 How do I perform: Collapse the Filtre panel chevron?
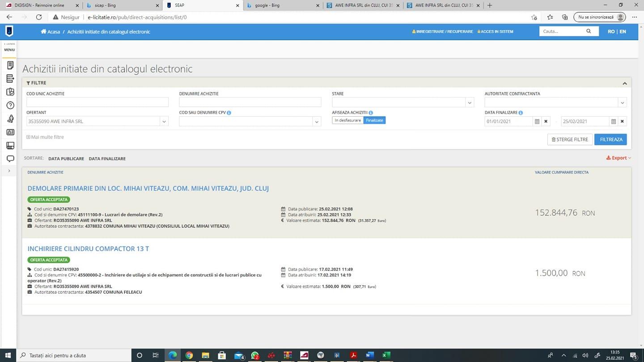pyautogui.click(x=624, y=83)
